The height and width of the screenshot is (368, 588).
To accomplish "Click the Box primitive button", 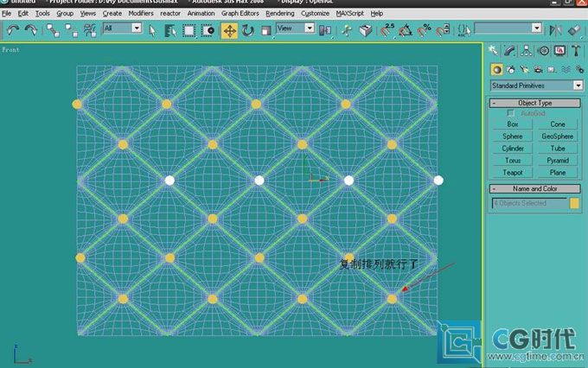I will coord(513,124).
